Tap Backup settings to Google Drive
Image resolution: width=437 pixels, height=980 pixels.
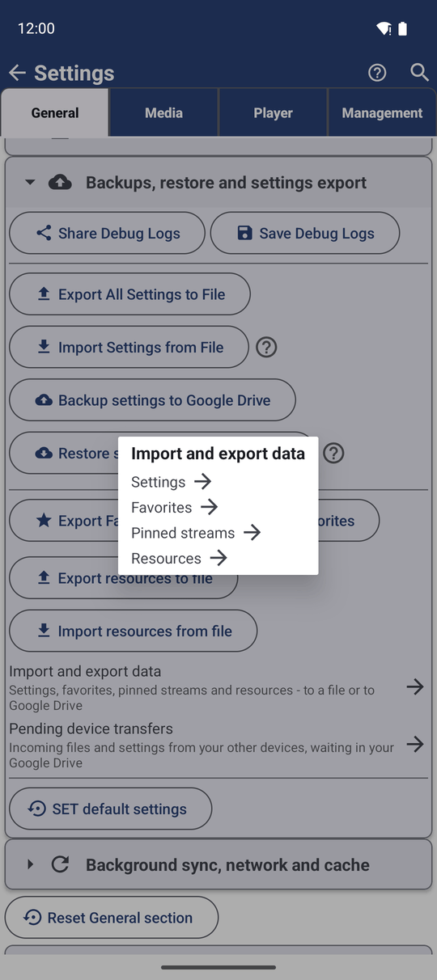coord(152,400)
